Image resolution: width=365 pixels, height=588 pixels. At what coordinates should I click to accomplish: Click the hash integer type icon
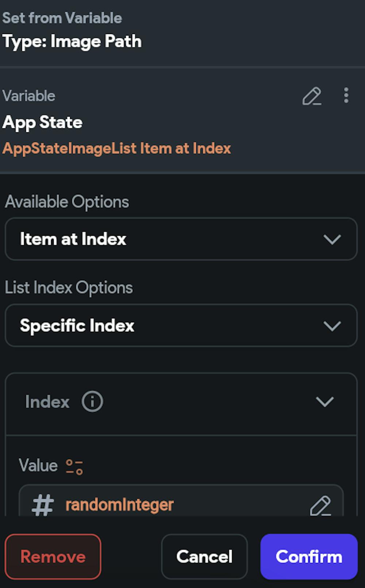pyautogui.click(x=43, y=505)
